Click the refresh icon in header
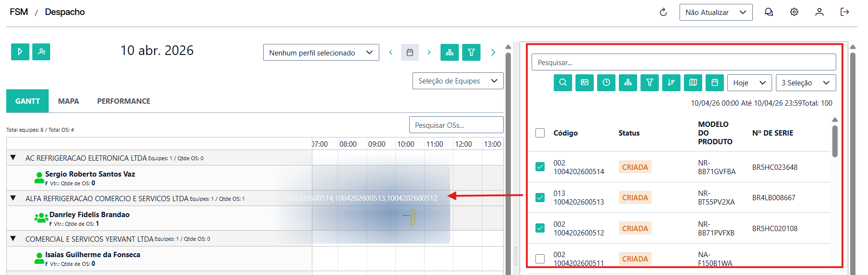 point(663,12)
